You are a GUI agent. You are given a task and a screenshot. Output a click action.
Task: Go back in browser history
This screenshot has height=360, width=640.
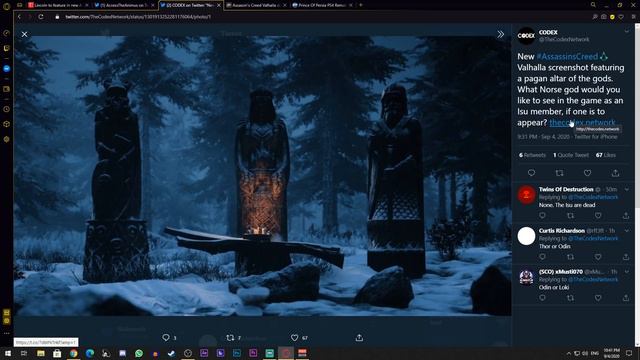click(19, 17)
